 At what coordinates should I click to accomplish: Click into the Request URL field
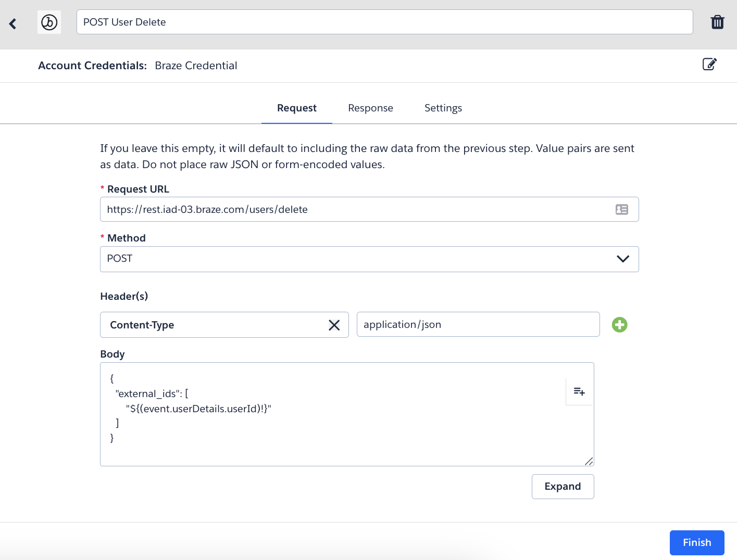tap(354, 209)
